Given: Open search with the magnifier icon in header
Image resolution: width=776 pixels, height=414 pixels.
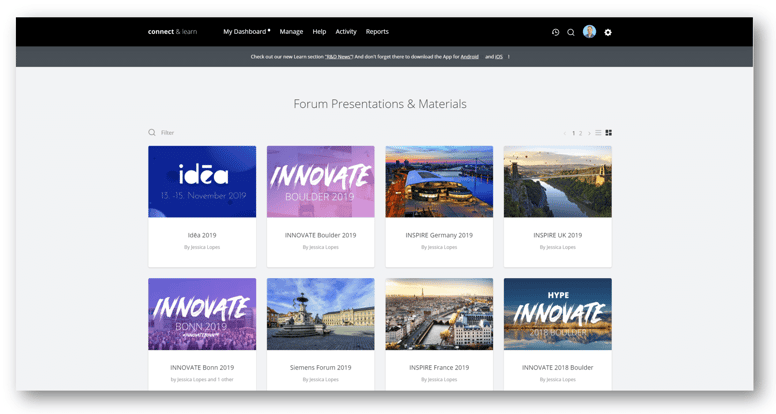Looking at the screenshot, I should coord(571,32).
